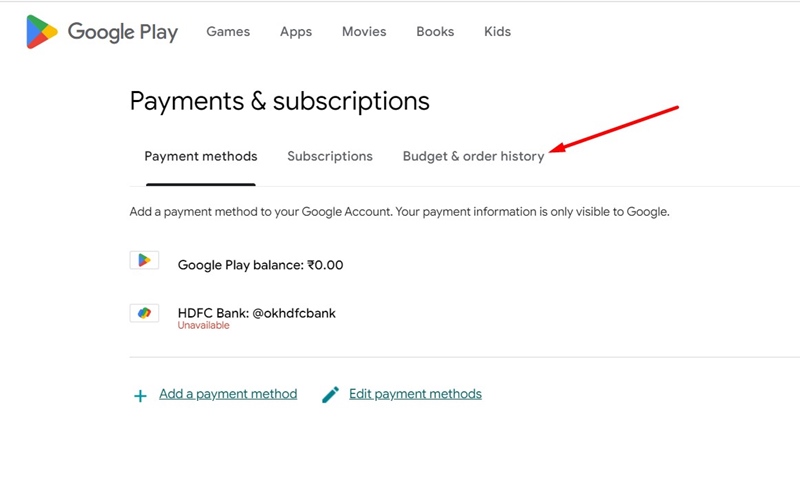Click the Google Play triangle logo icon
This screenshot has width=800, height=504.
tap(42, 32)
